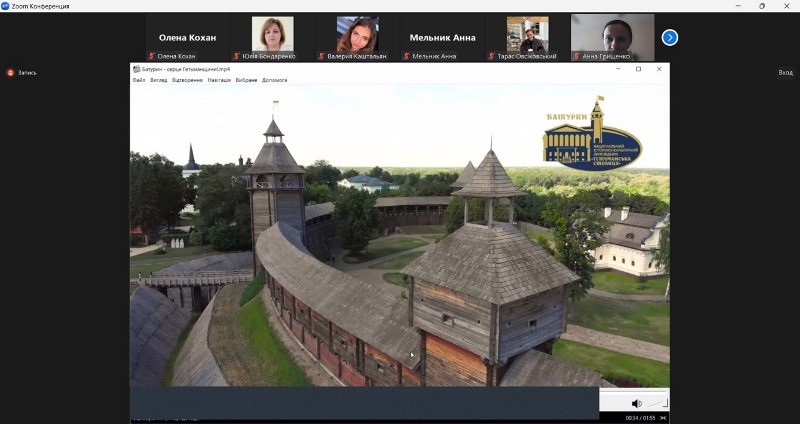This screenshot has width=800, height=424.
Task: Minimize the video player window
Action: pyautogui.click(x=618, y=69)
